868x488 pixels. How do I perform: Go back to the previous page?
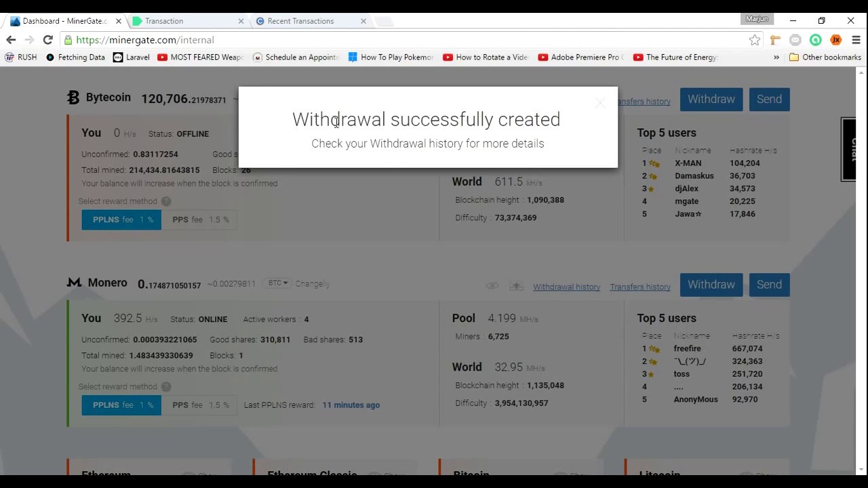[11, 40]
